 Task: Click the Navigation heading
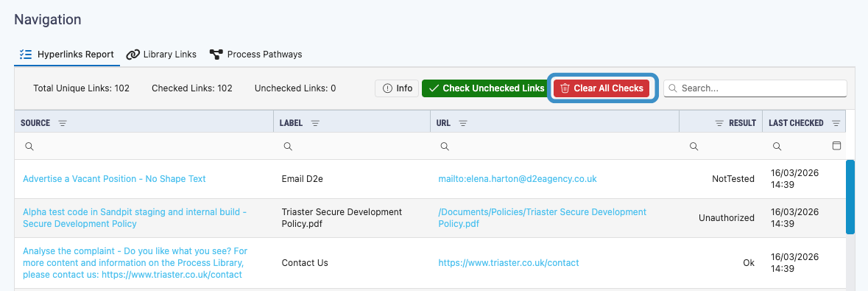click(x=48, y=19)
